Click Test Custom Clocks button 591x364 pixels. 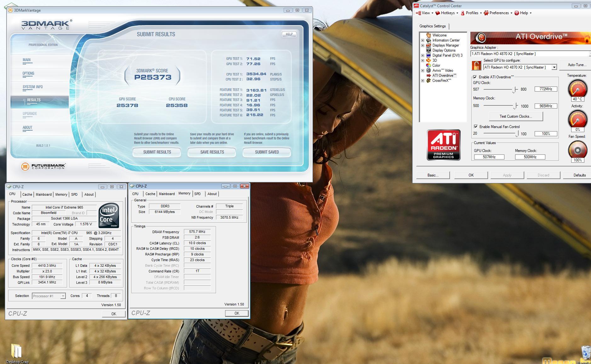coord(516,116)
